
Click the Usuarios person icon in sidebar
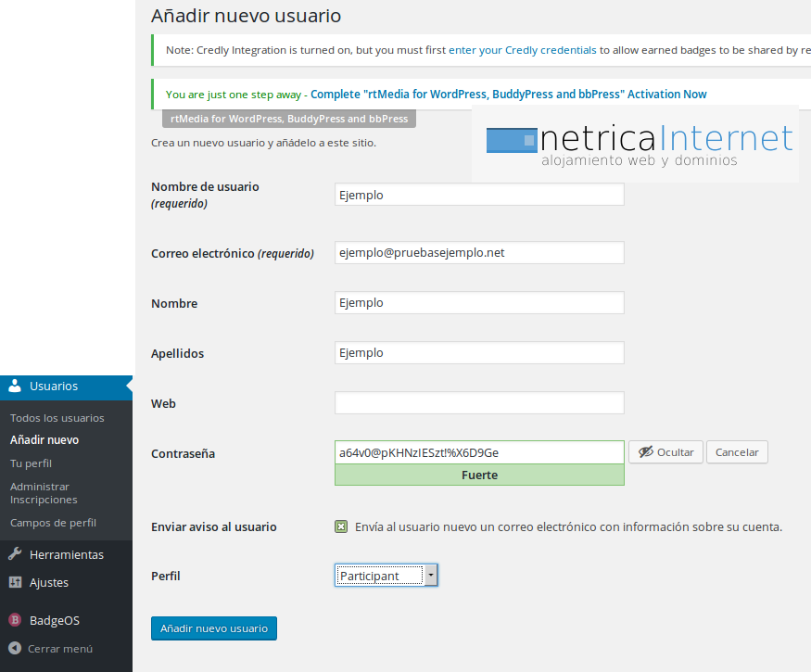pos(15,386)
